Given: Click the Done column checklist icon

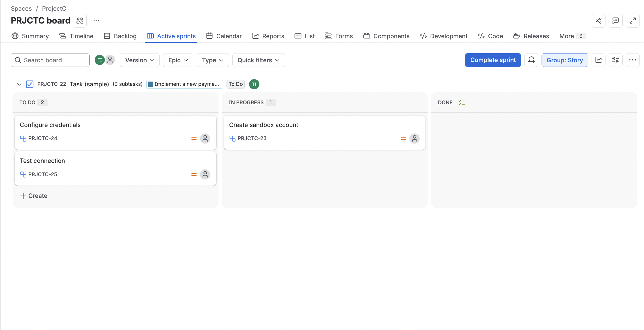Looking at the screenshot, I should pos(462,102).
